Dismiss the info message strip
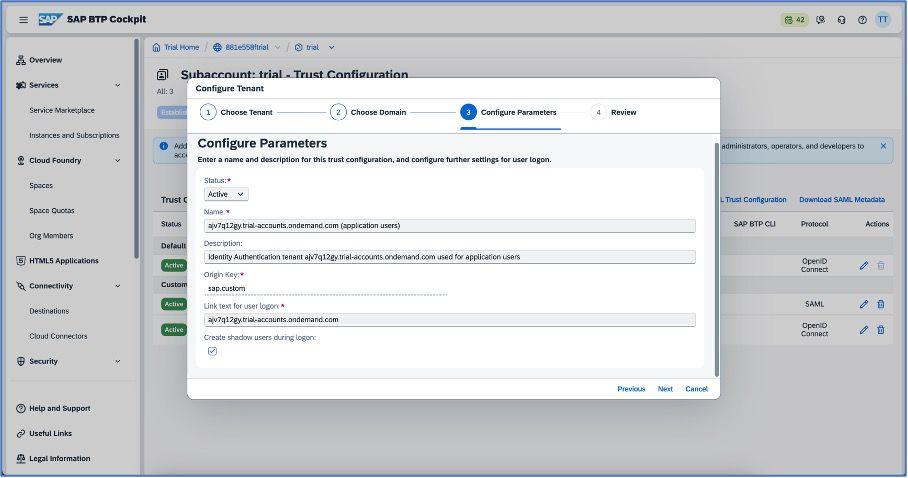The image size is (908, 478). tap(883, 146)
